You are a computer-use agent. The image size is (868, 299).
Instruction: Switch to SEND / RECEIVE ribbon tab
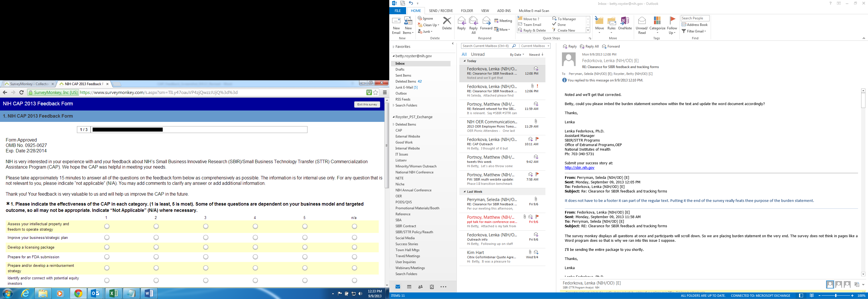441,11
